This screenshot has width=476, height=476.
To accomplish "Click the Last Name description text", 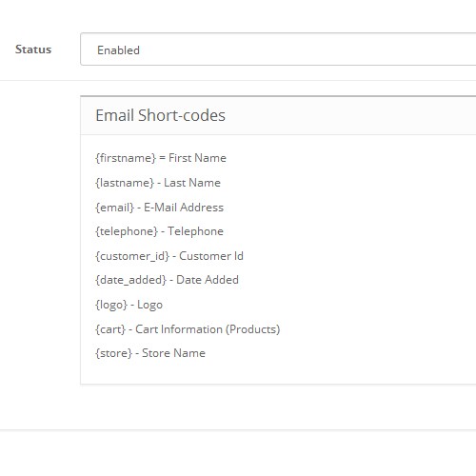I will tap(192, 183).
